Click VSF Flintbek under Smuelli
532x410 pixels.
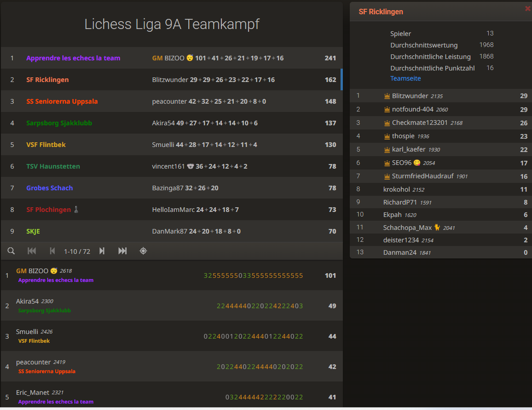coord(34,341)
